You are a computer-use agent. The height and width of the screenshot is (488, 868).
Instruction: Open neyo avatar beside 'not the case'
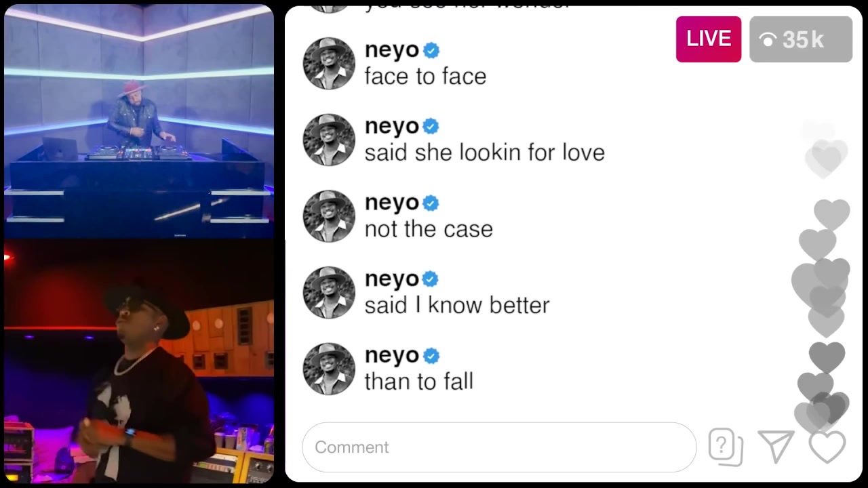[x=329, y=216]
